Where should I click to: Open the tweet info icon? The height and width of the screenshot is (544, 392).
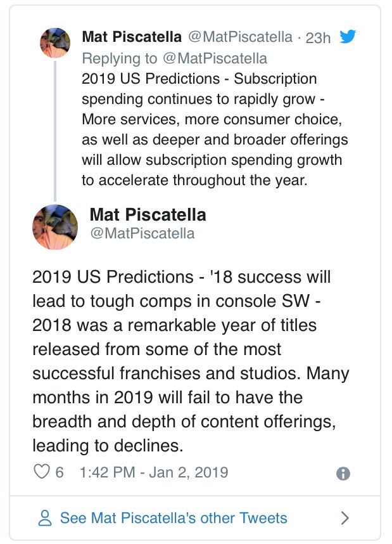tap(343, 474)
